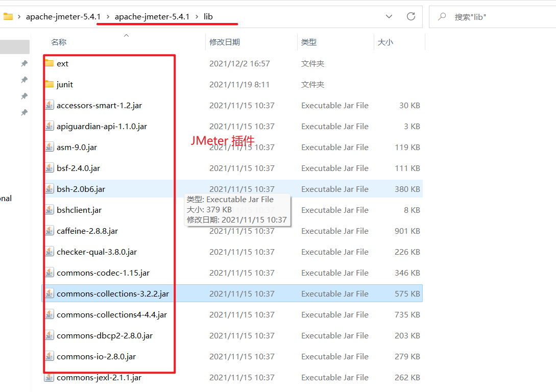Expand chevron before first apache-jmeter-5.4.1 breadcrumb
Image resolution: width=556 pixels, height=392 pixels.
(x=19, y=17)
